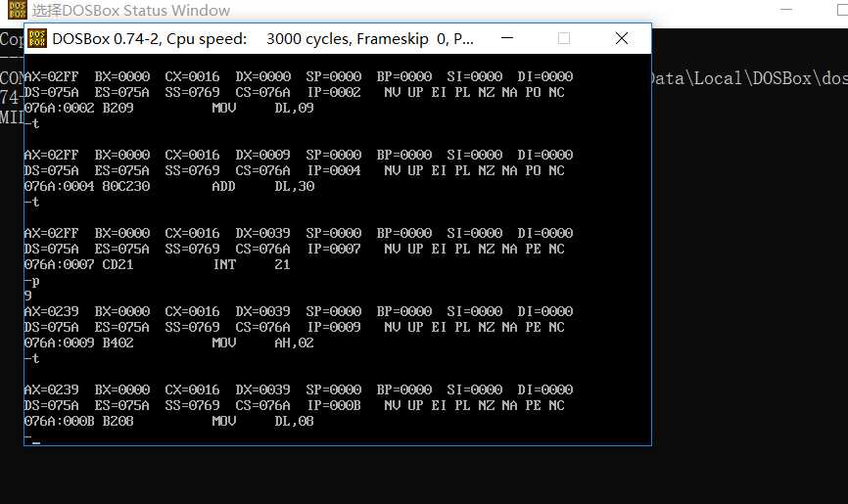
Task: Click the DOSBox icon in the front window title bar
Action: [37, 38]
